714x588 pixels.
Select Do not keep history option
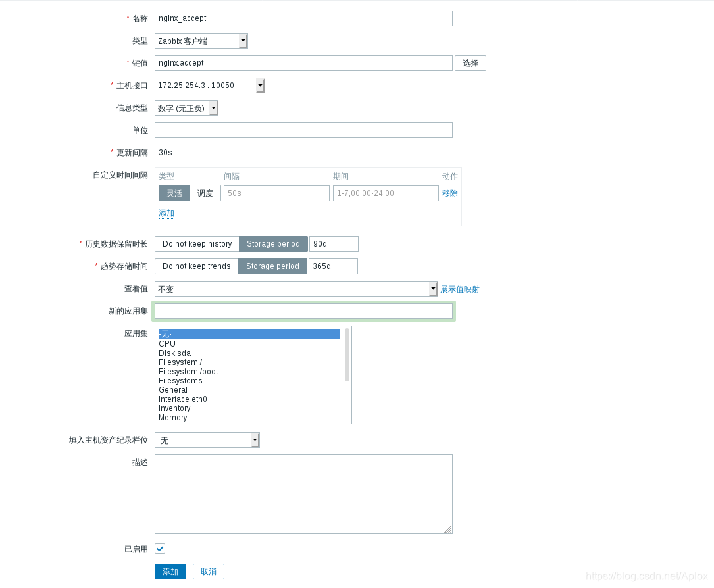(x=197, y=244)
